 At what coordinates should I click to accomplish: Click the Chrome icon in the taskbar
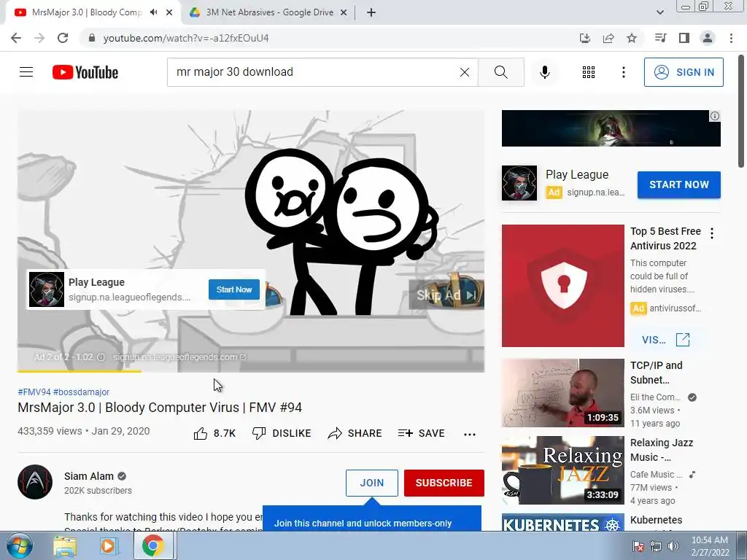(x=152, y=545)
